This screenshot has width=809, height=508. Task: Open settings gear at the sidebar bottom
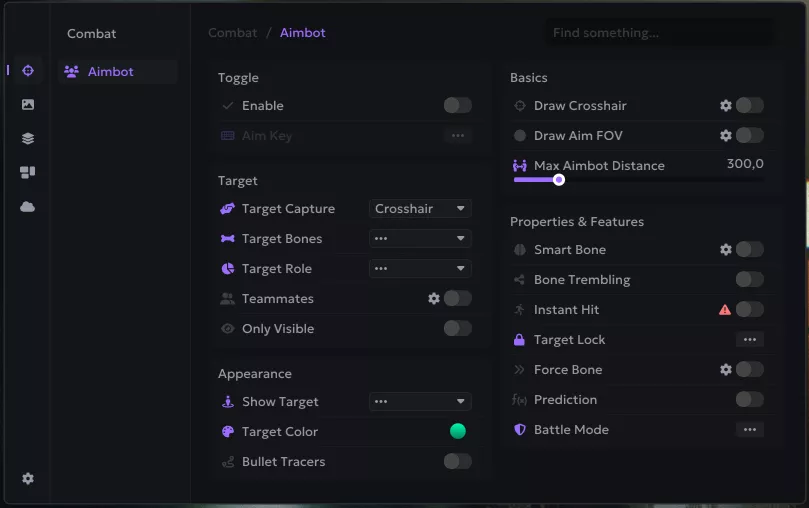[x=28, y=479]
